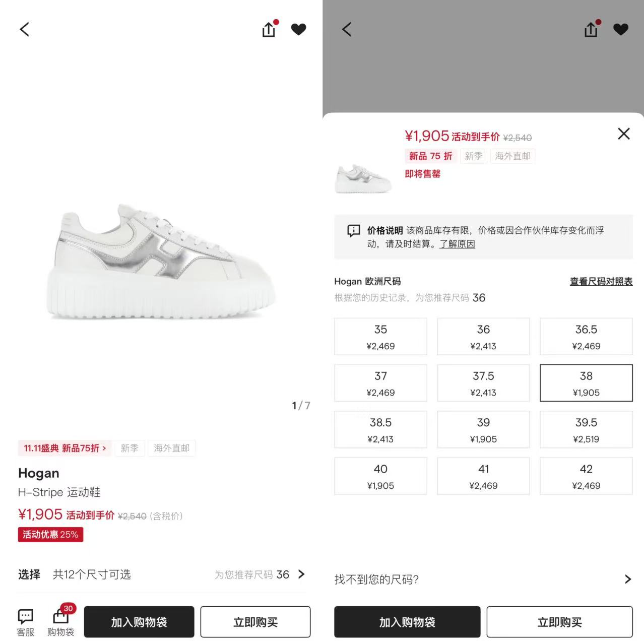The height and width of the screenshot is (644, 644).
Task: Tap the back arrow on product page
Action: click(24, 29)
